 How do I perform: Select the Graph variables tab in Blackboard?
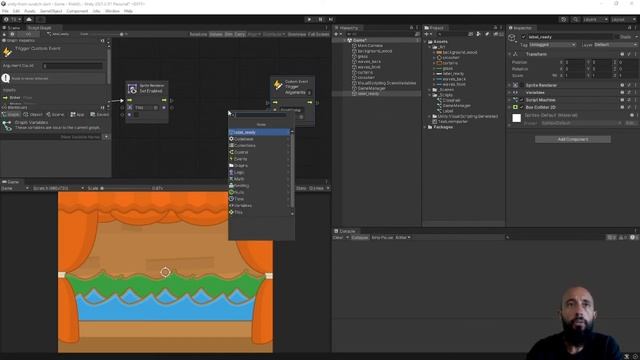pyautogui.click(x=11, y=115)
